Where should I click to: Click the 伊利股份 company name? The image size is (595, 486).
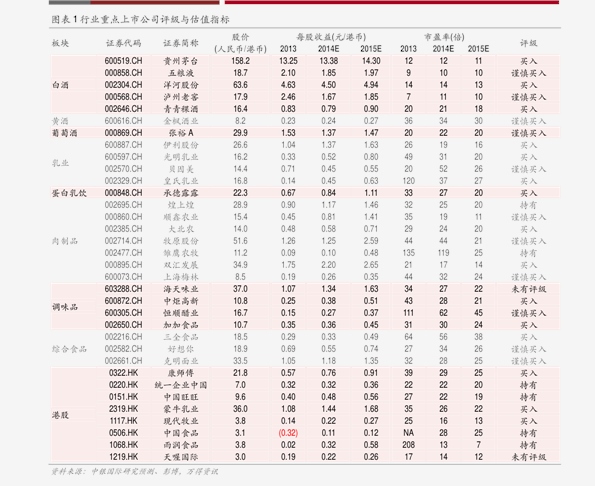(x=181, y=145)
